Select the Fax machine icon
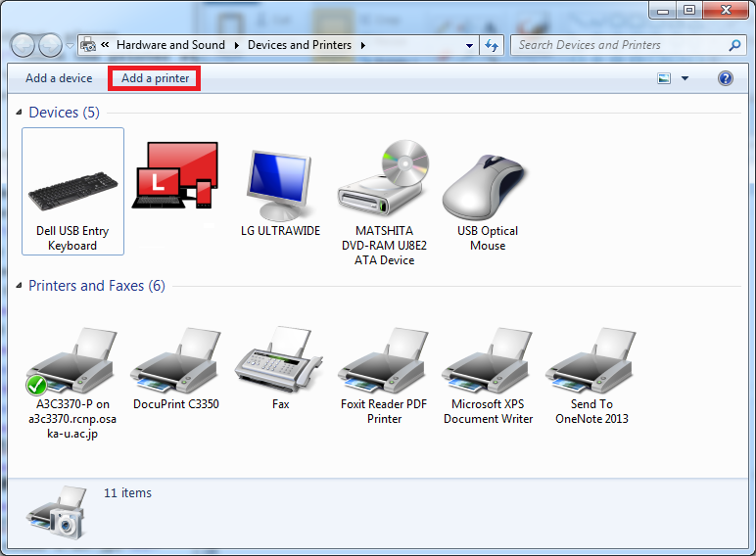 [279, 359]
